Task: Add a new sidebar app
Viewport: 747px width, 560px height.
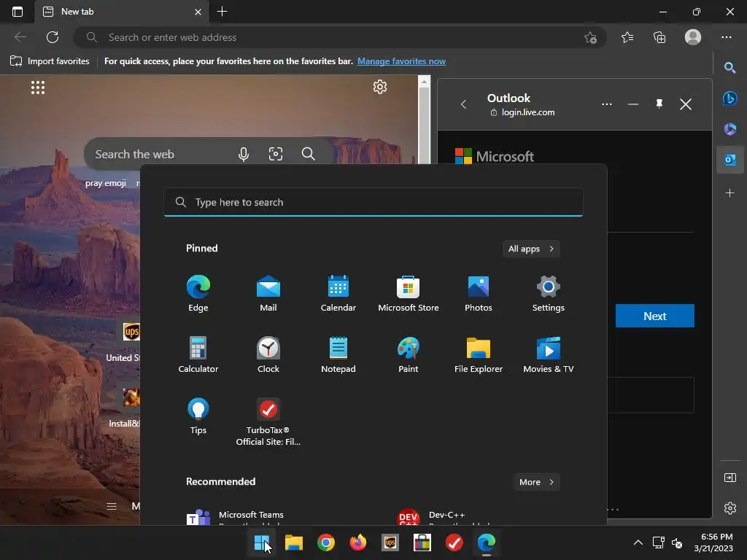Action: point(729,192)
